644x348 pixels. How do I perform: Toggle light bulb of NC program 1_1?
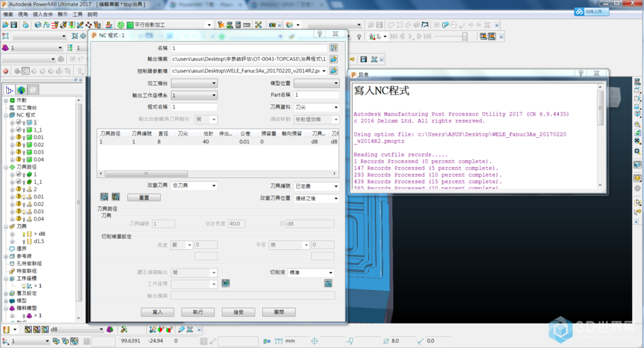pos(24,130)
